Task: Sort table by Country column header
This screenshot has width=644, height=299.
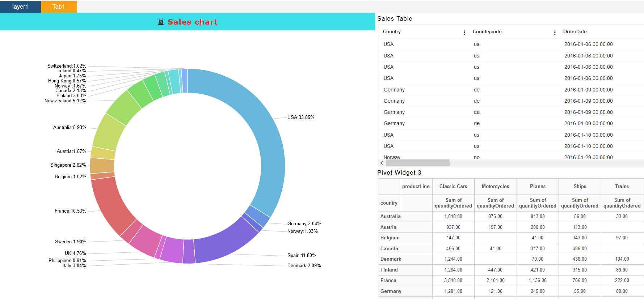Action: [392, 31]
